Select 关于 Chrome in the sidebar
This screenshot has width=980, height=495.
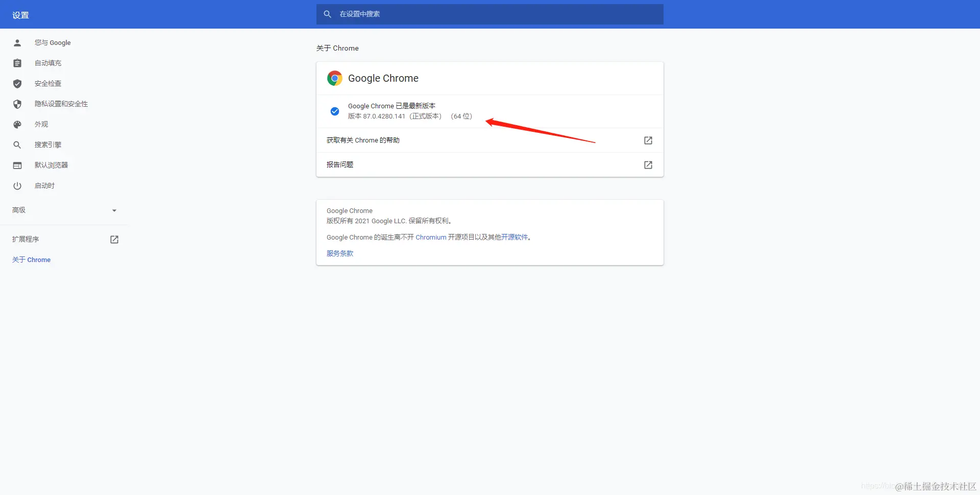(x=31, y=260)
